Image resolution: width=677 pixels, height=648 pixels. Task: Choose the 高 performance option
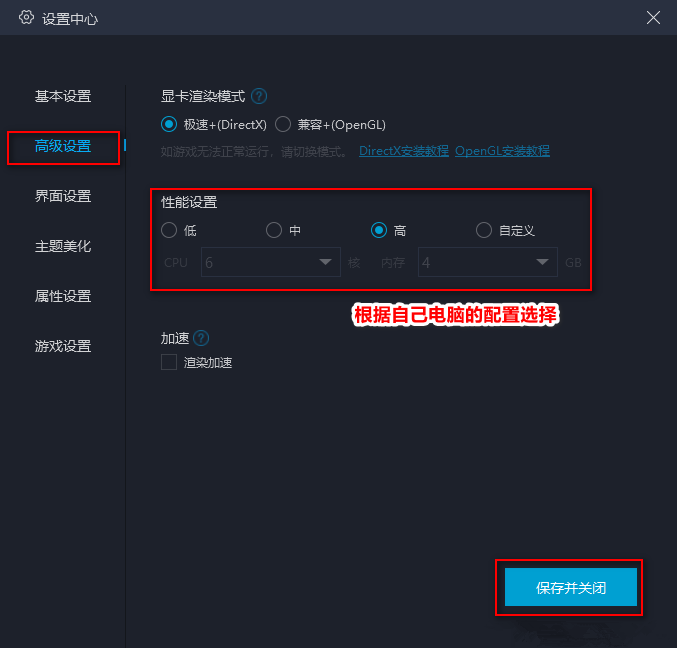pos(379,230)
